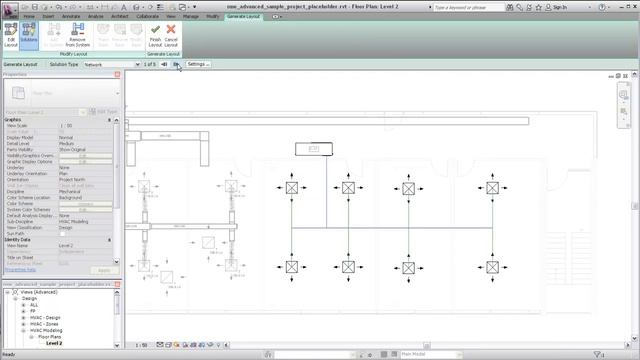This screenshot has height=360, width=640.
Task: Click the Properties help link
Action: 20,270
